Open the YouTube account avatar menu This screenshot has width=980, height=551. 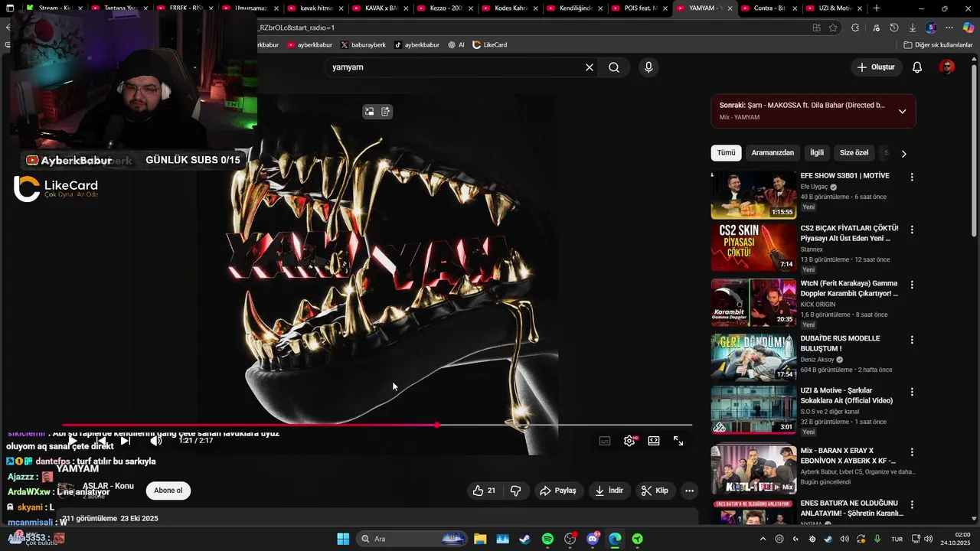947,67
